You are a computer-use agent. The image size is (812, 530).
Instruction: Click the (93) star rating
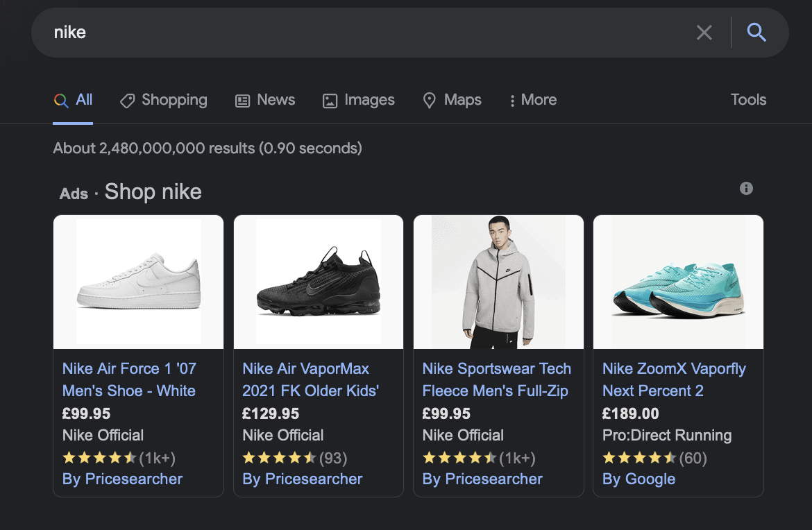click(295, 458)
